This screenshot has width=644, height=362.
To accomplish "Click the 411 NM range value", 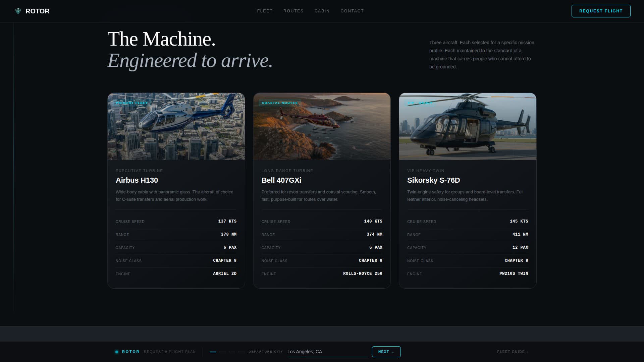I will 520,234.
